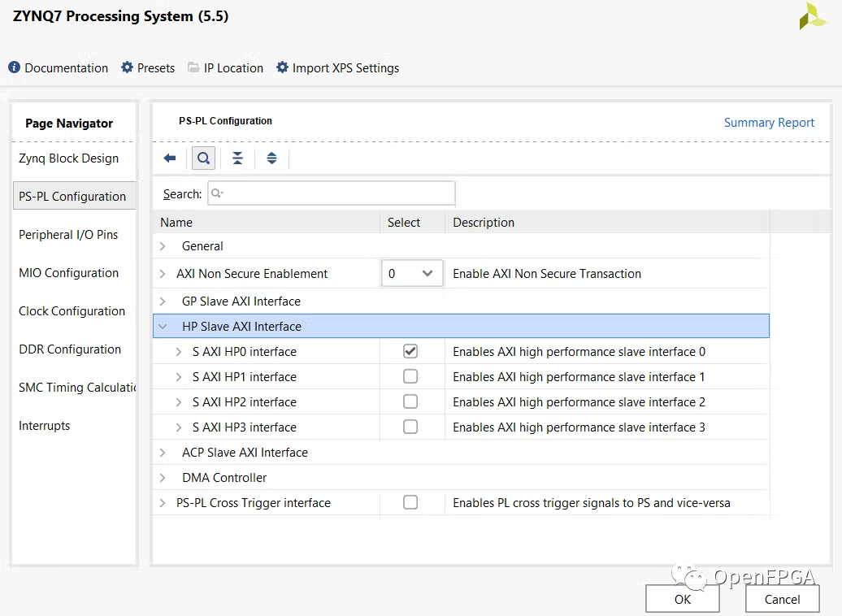Image resolution: width=842 pixels, height=616 pixels.
Task: Collapse the HP Slave AXI Interface row
Action: [x=163, y=327]
